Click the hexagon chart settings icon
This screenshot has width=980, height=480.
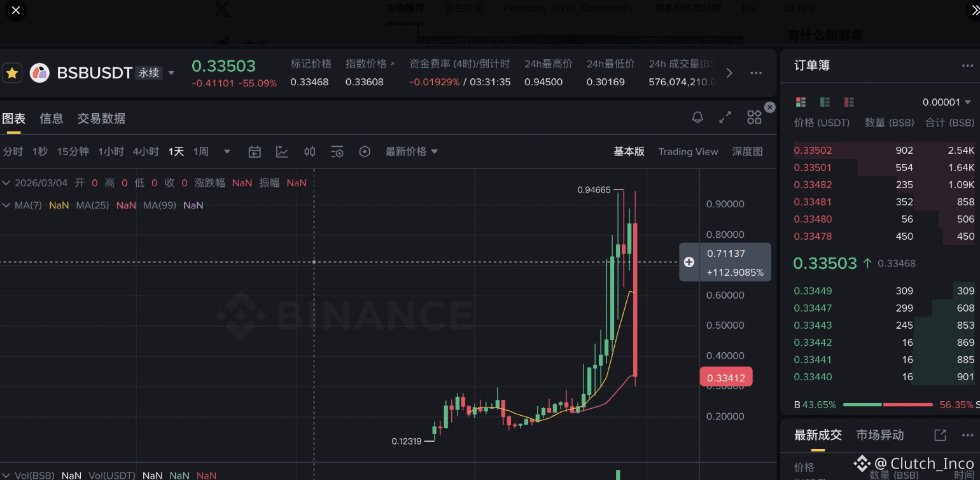[x=365, y=151]
